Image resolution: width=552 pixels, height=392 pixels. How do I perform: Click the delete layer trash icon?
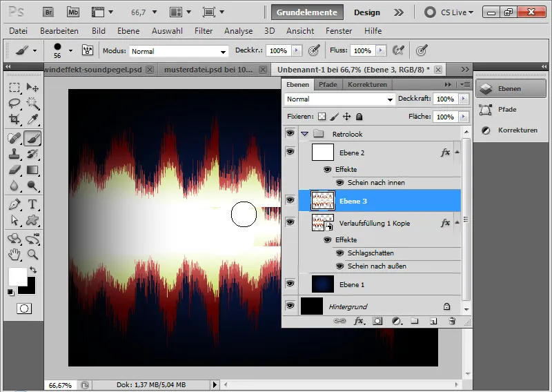pyautogui.click(x=452, y=321)
